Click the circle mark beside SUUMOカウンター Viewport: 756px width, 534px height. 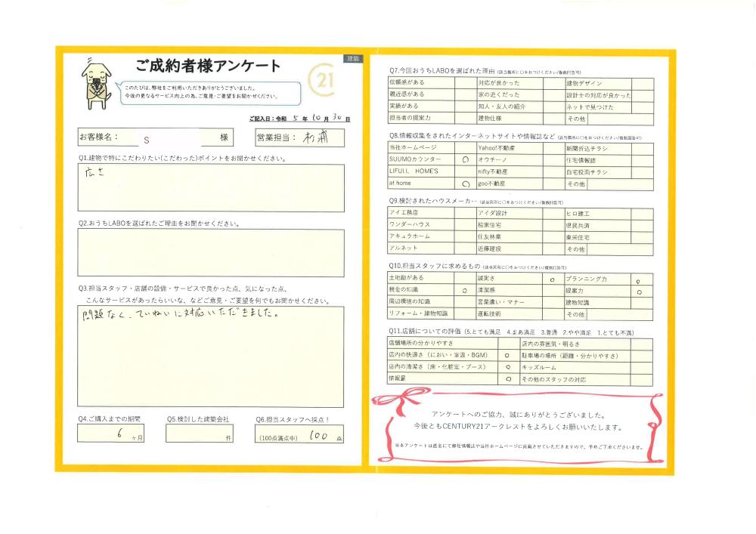(466, 160)
